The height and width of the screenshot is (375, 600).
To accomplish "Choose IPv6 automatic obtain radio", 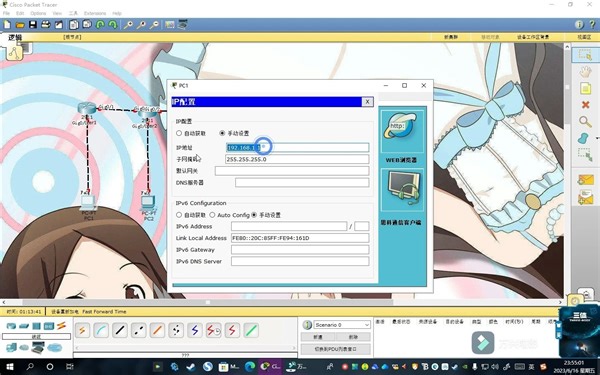I will (x=179, y=215).
